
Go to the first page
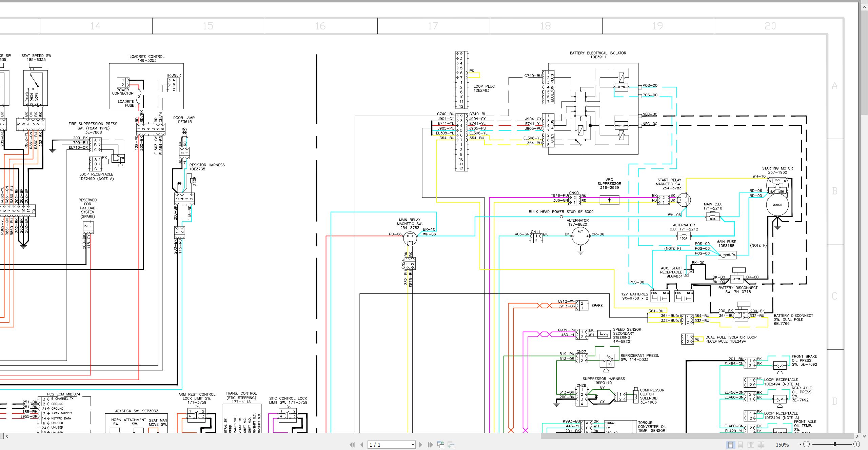click(x=352, y=445)
